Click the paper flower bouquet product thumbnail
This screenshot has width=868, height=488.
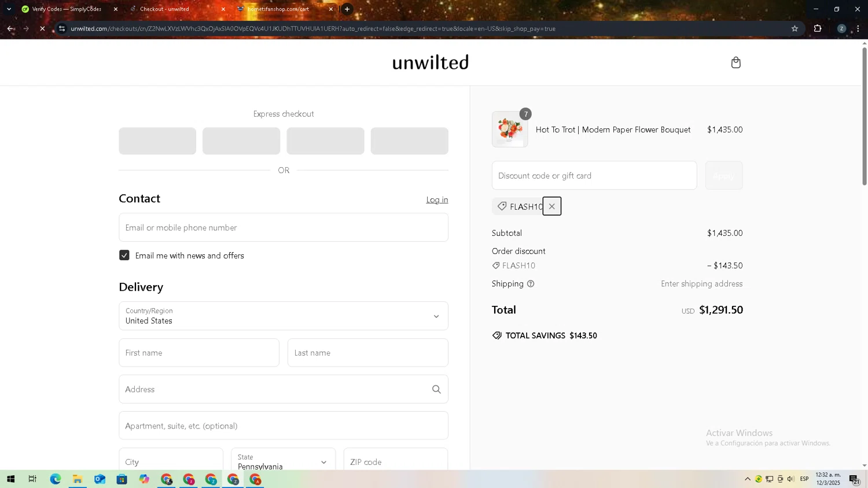click(x=510, y=130)
